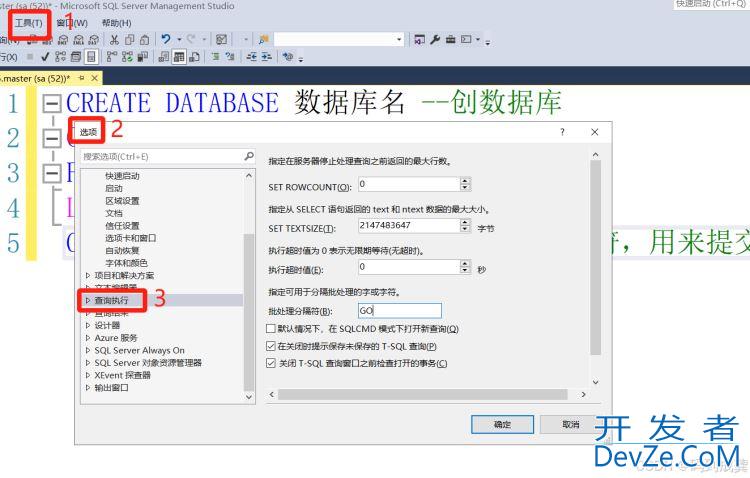The height and width of the screenshot is (478, 750).
Task: Click the Display Estimated Execution Plan icon
Action: [60, 57]
